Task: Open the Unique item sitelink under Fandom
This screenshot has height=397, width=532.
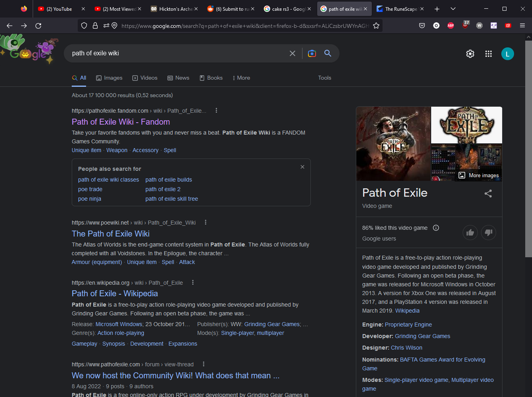Action: point(86,150)
